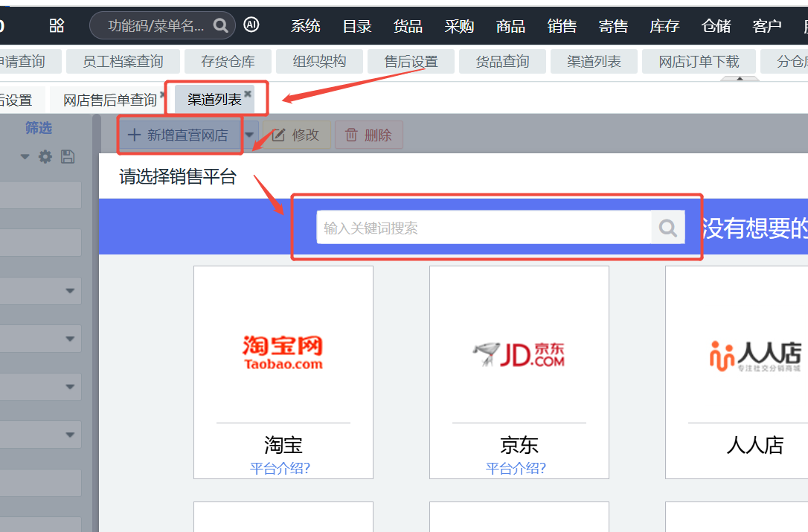Open the 采购 menu
This screenshot has width=808, height=532.
[459, 26]
